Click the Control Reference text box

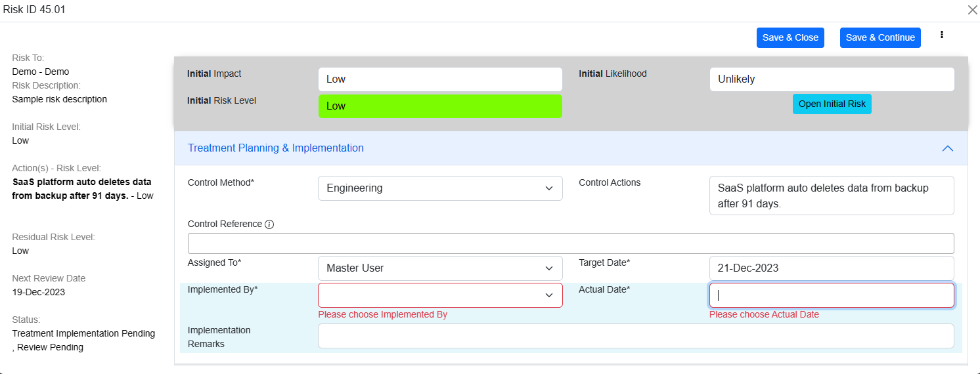(x=570, y=243)
